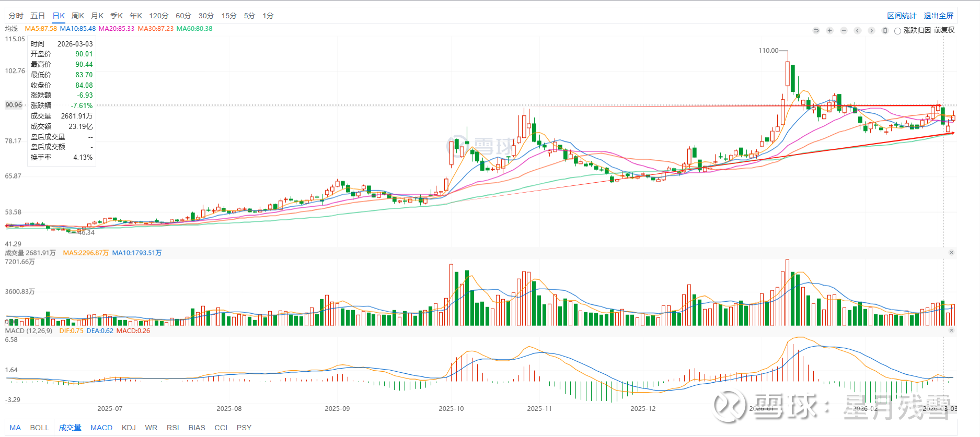Screen dimensions: 980x437
Task: Switch to the 分时 intraday tab
Action: pos(16,16)
